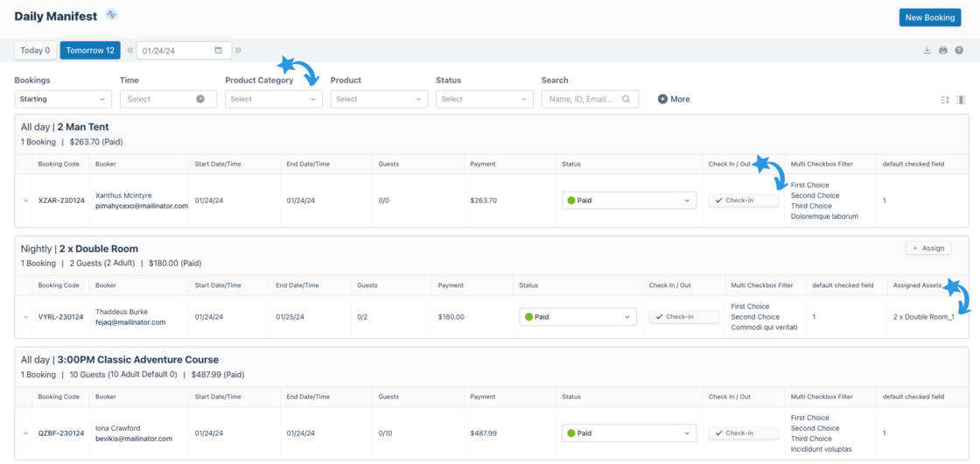Click the Assigned Assets column header

(918, 285)
